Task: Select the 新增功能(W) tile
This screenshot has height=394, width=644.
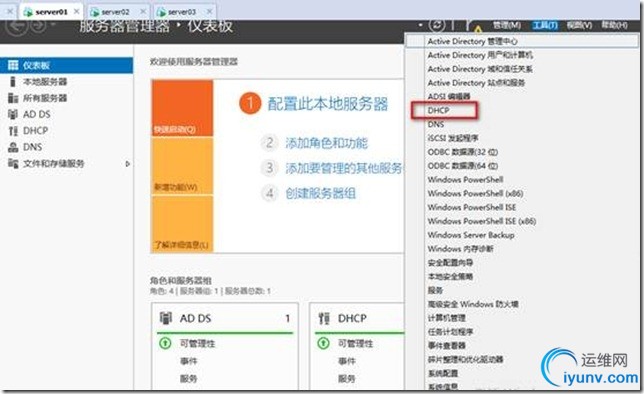Action: click(x=182, y=166)
